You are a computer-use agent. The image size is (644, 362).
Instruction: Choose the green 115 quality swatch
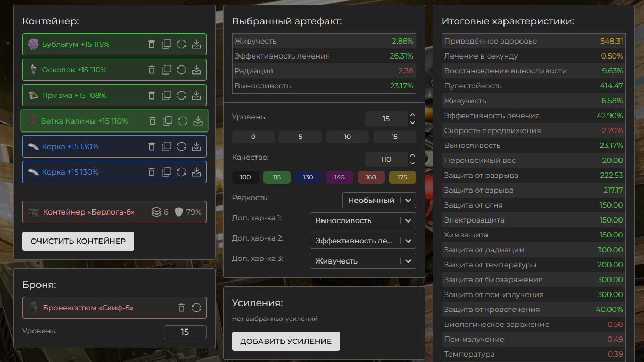(277, 177)
